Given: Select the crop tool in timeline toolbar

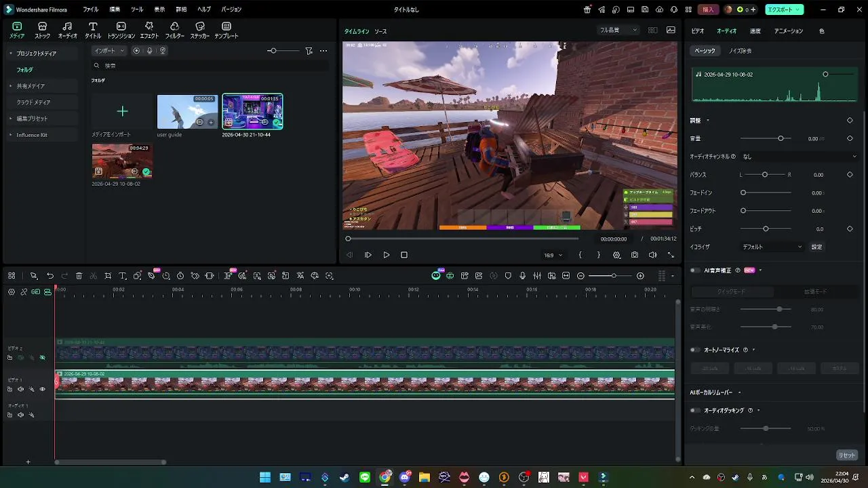Looking at the screenshot, I should pos(108,276).
